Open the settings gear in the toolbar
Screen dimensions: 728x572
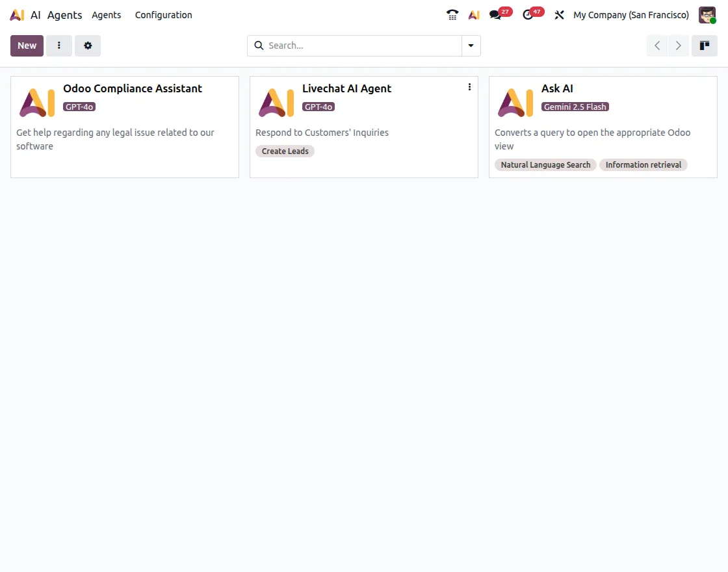point(88,45)
